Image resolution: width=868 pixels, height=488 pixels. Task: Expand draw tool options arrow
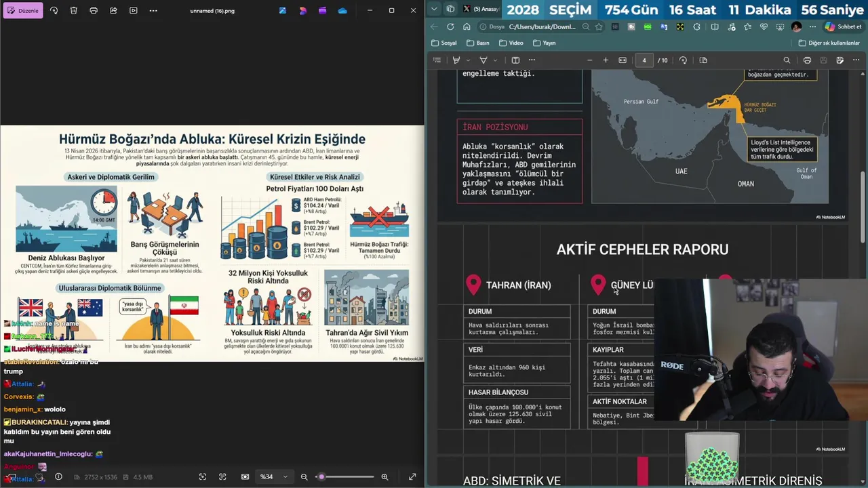(x=494, y=60)
